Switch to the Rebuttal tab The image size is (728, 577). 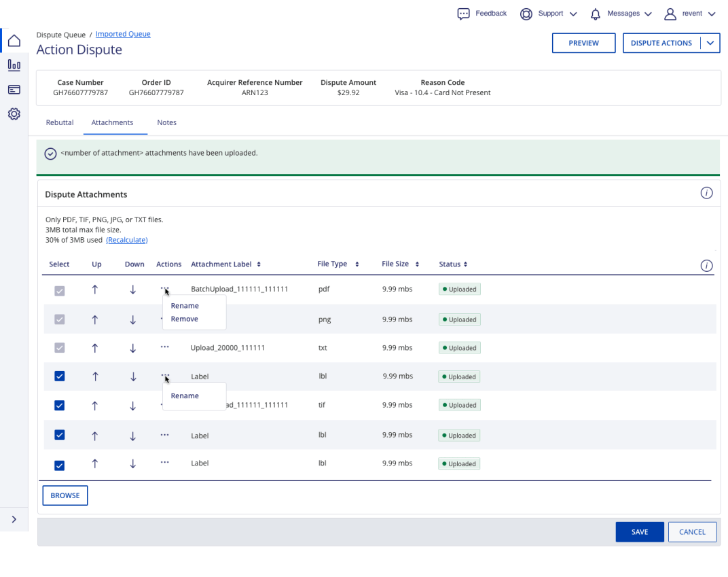60,123
